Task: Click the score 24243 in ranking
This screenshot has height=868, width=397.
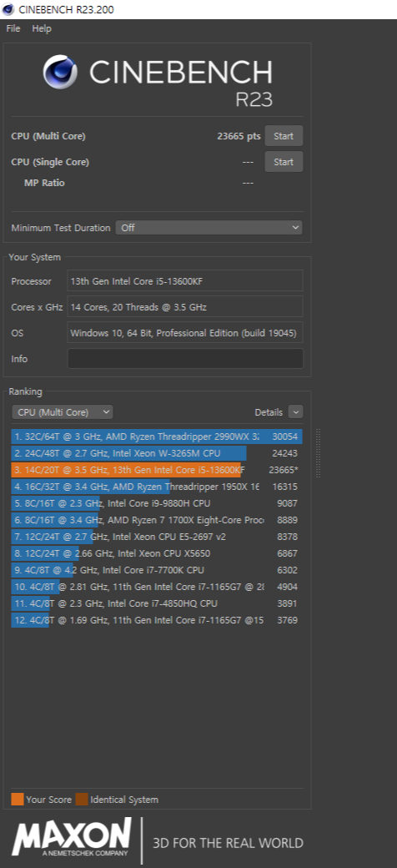Action: pos(284,453)
